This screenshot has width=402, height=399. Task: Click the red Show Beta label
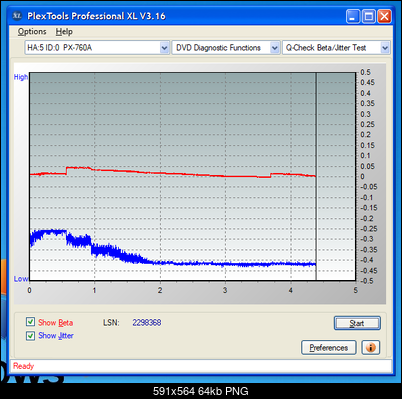[x=55, y=323]
